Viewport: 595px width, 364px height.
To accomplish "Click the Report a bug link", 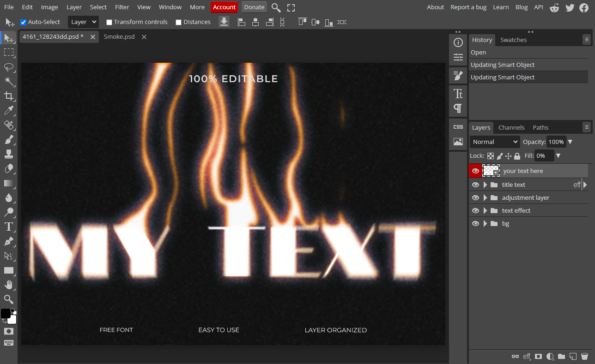I will click(x=468, y=7).
